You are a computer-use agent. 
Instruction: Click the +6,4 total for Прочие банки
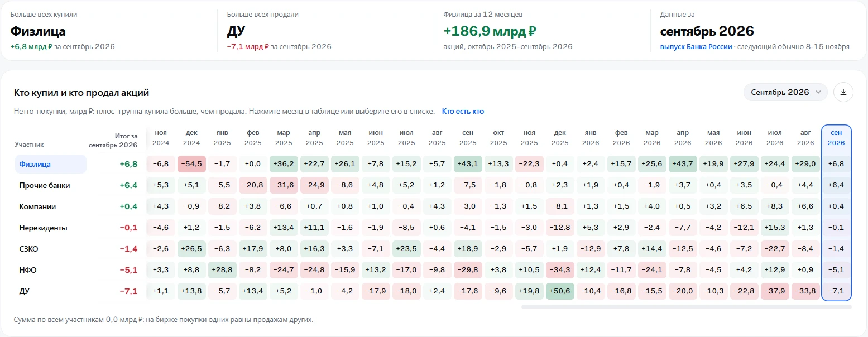[x=128, y=185]
